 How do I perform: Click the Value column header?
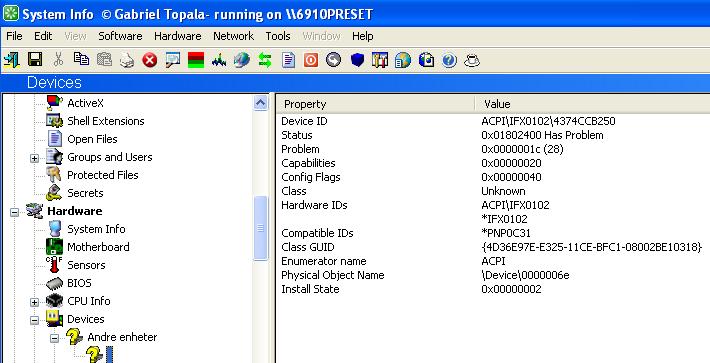(x=594, y=104)
